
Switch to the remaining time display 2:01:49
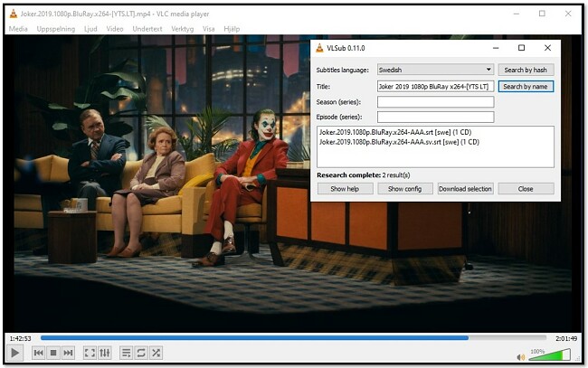[x=566, y=338]
